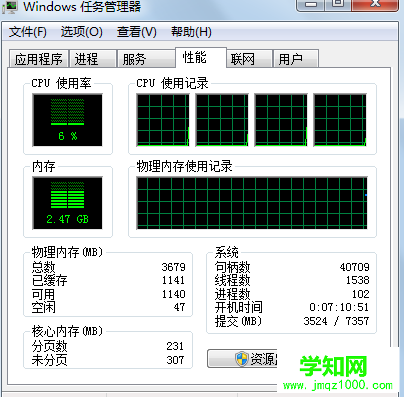This screenshot has width=404, height=397.
Task: Click the 总数 value 3679
Action: (173, 267)
